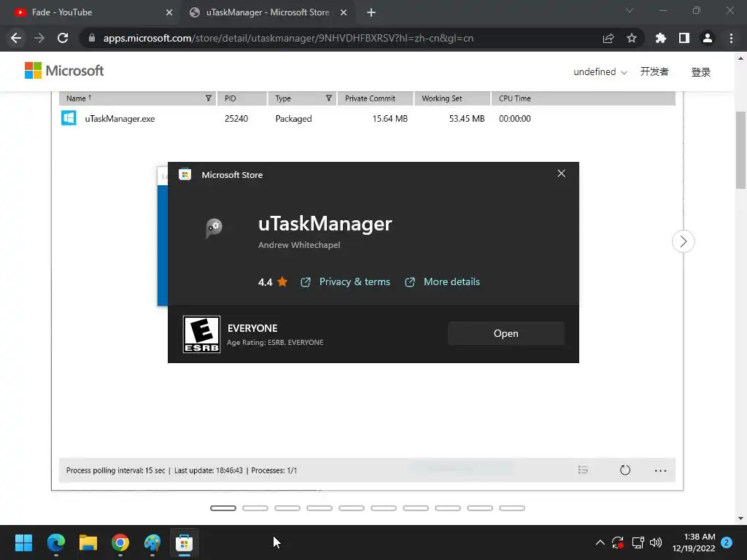This screenshot has width=747, height=560.
Task: Click the uTaskManager.exe row icon
Action: tap(69, 118)
